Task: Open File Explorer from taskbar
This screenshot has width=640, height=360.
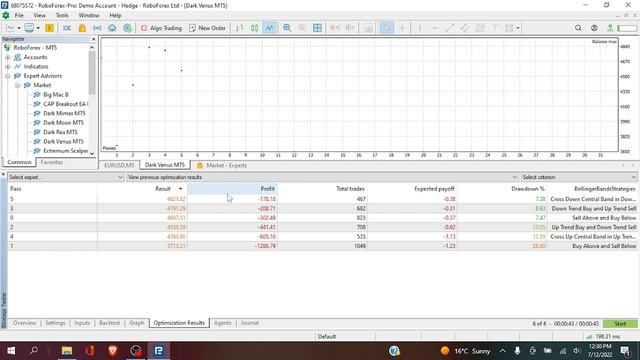Action: pyautogui.click(x=67, y=351)
